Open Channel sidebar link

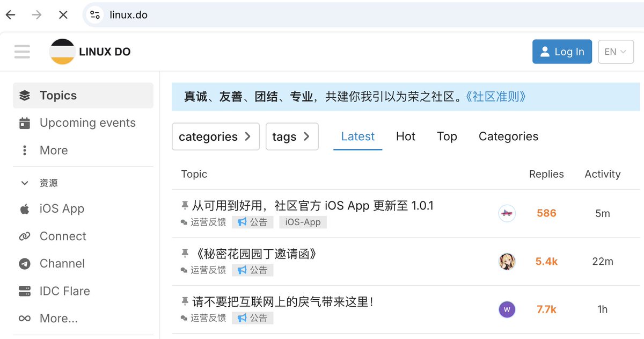click(x=83, y=264)
